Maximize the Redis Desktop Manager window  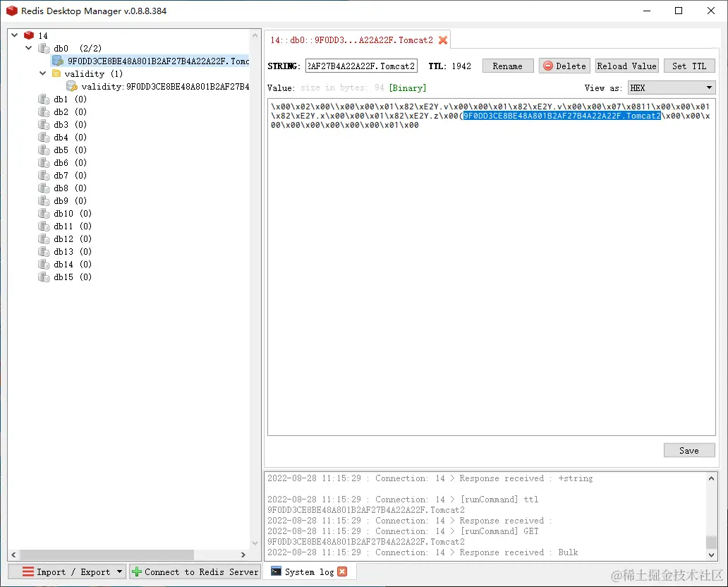point(679,11)
